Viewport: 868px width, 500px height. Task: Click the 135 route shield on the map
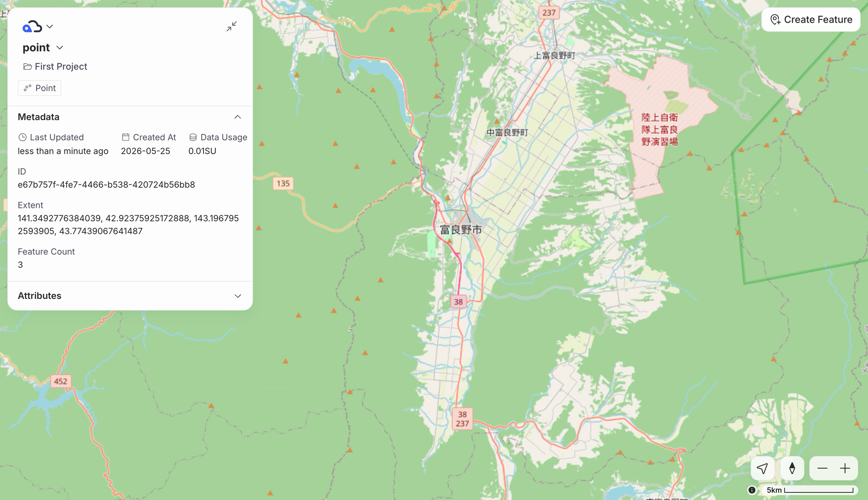pyautogui.click(x=283, y=183)
